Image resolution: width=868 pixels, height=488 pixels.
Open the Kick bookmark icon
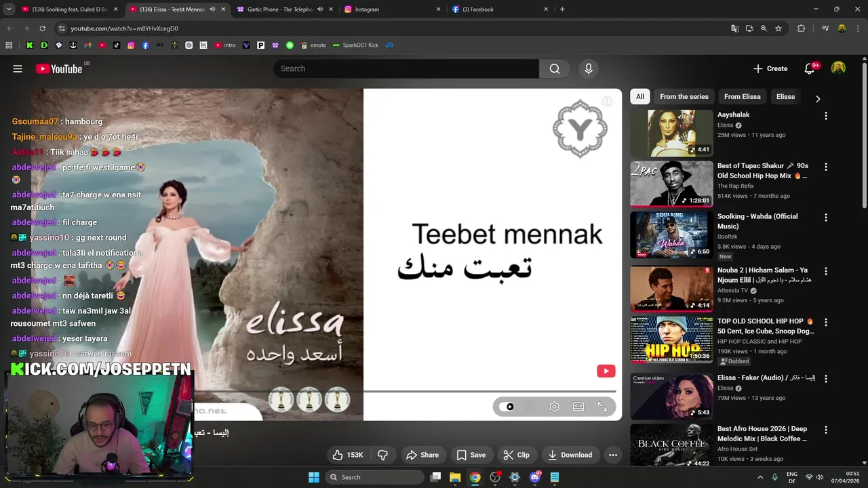(30, 45)
